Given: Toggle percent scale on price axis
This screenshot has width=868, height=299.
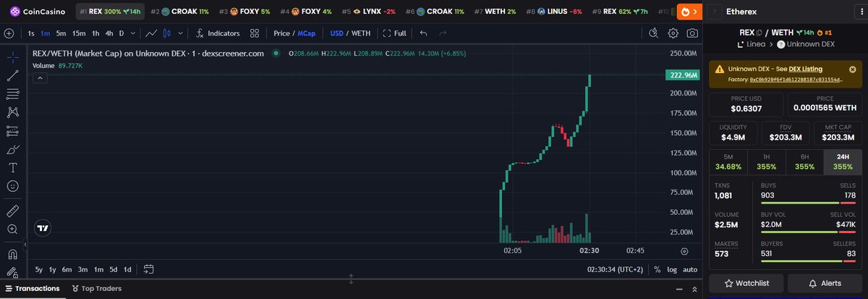Looking at the screenshot, I should click(x=657, y=269).
